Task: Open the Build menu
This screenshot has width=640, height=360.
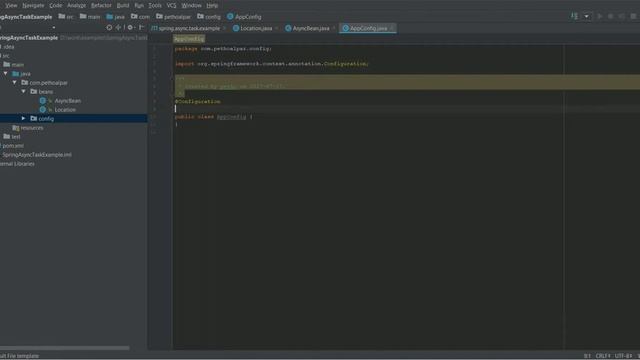Action: pyautogui.click(x=123, y=6)
